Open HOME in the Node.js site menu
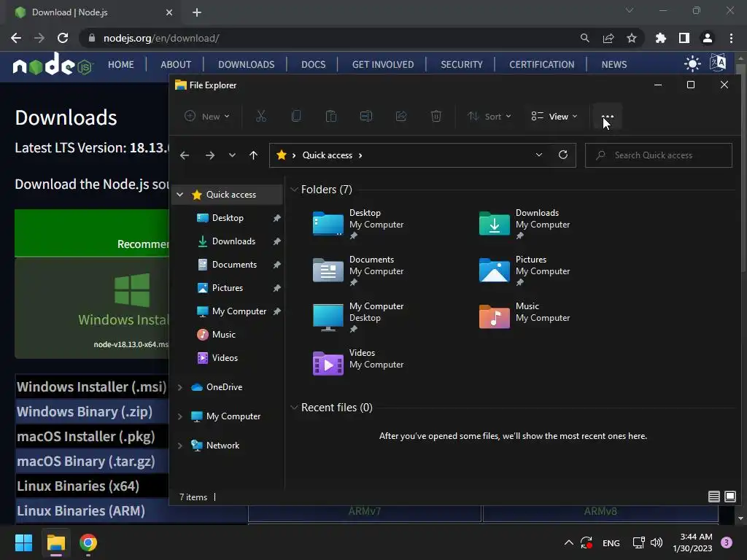The width and height of the screenshot is (747, 560). (121, 64)
